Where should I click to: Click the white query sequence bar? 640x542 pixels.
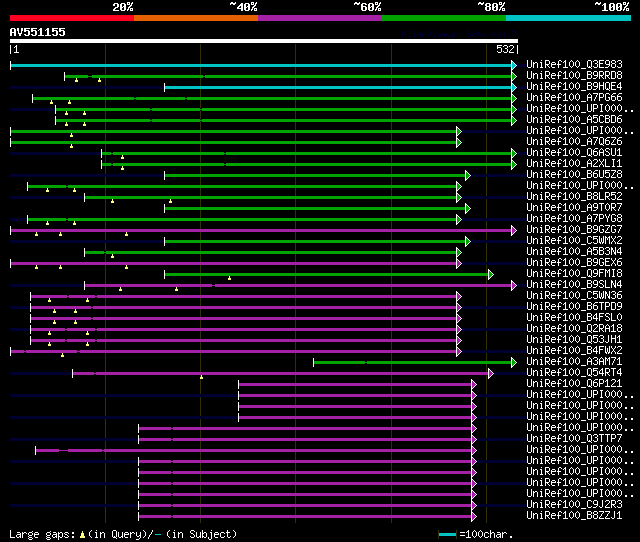tap(264, 41)
